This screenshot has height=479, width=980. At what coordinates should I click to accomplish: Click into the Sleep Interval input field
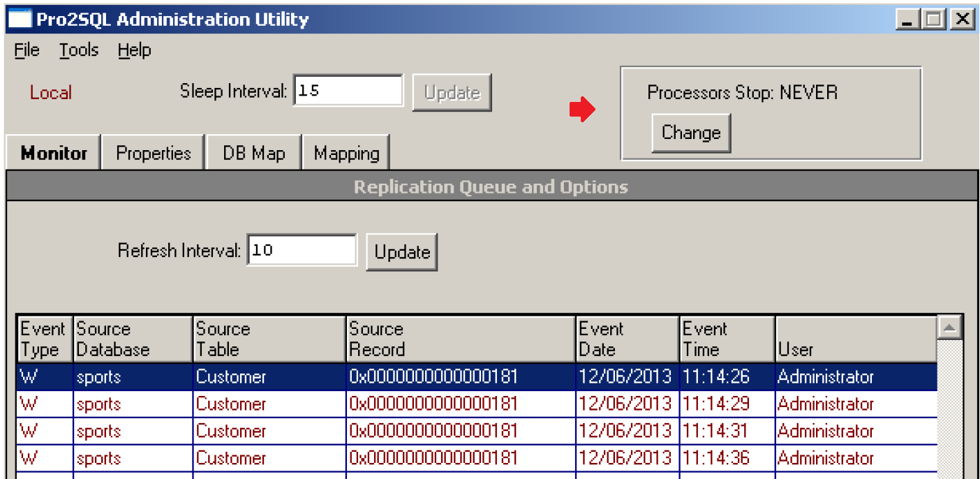(348, 91)
